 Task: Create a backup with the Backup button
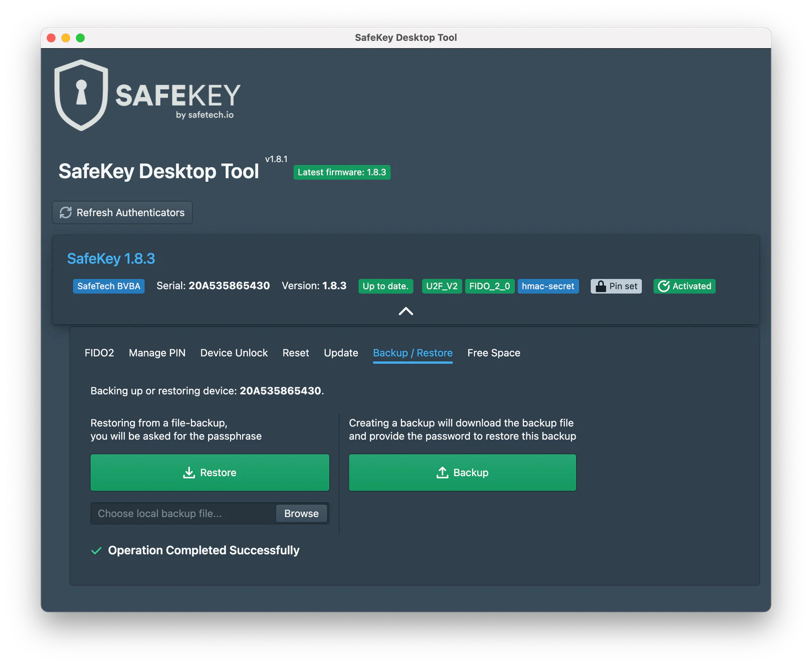[462, 473]
